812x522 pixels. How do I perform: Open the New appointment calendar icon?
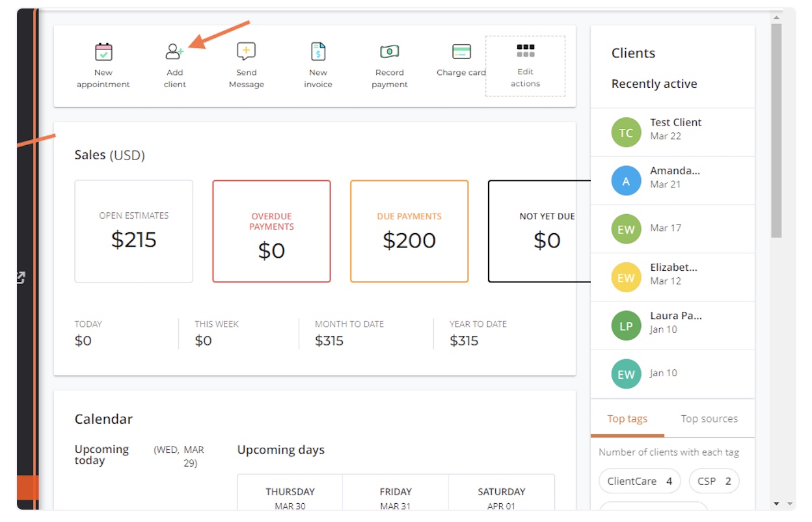tap(103, 52)
